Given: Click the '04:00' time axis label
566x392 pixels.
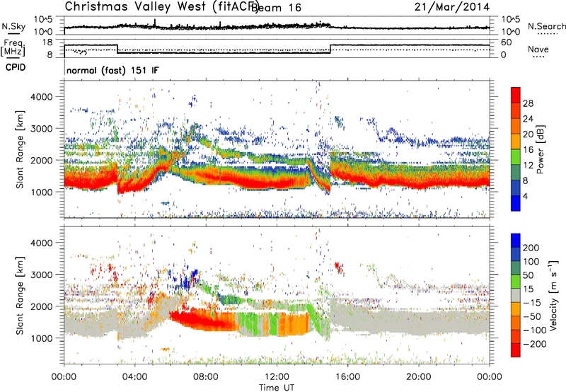Looking at the screenshot, I should click(135, 377).
